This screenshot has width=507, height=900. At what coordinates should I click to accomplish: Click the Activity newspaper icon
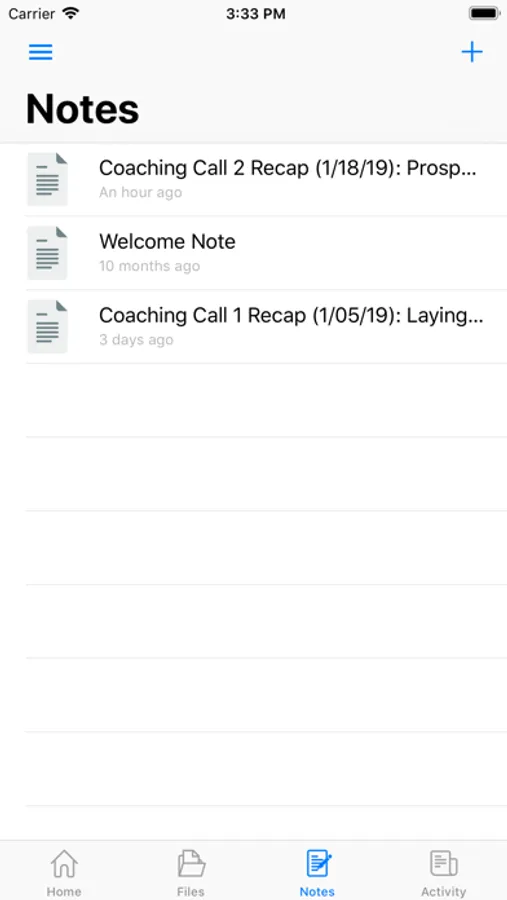(444, 863)
